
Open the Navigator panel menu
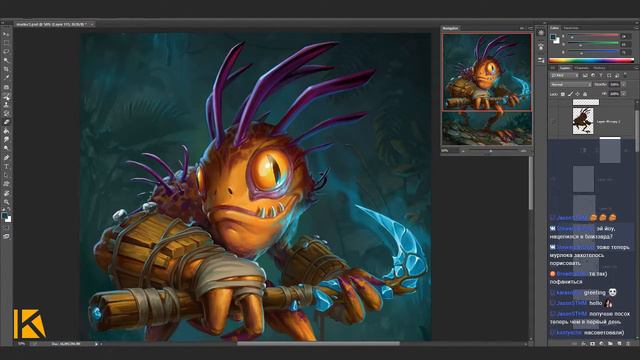point(530,28)
